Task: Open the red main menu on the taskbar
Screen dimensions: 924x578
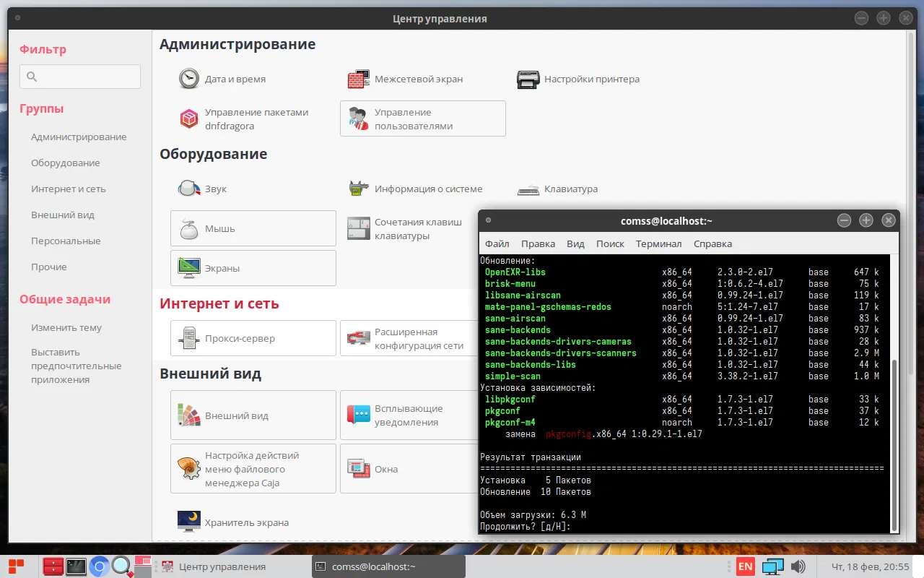Action: coord(17,566)
